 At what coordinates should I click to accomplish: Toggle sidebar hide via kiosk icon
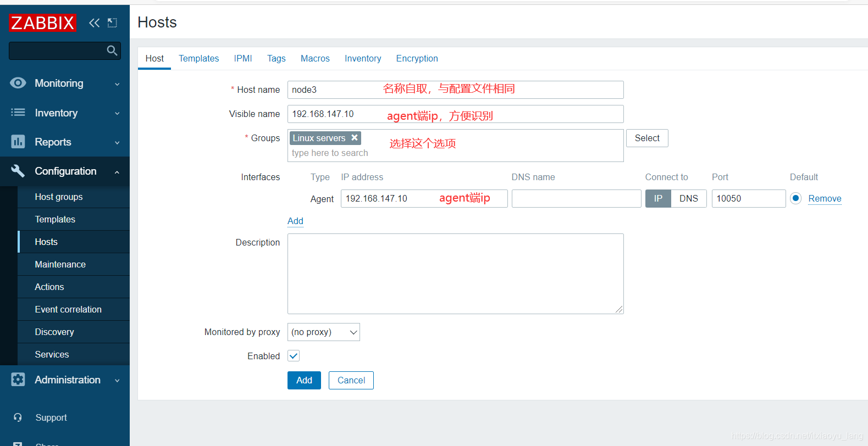click(112, 23)
